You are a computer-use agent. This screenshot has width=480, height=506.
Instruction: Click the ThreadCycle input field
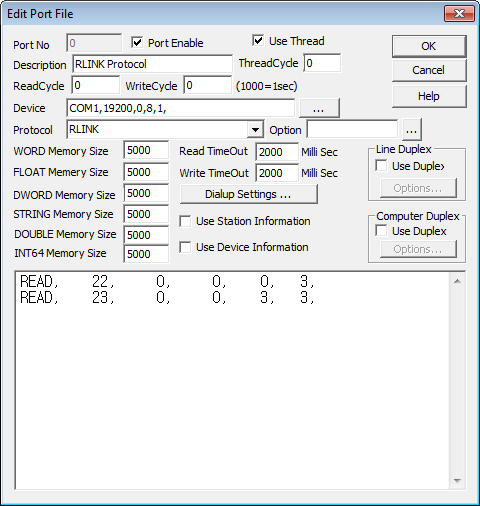(x=322, y=63)
